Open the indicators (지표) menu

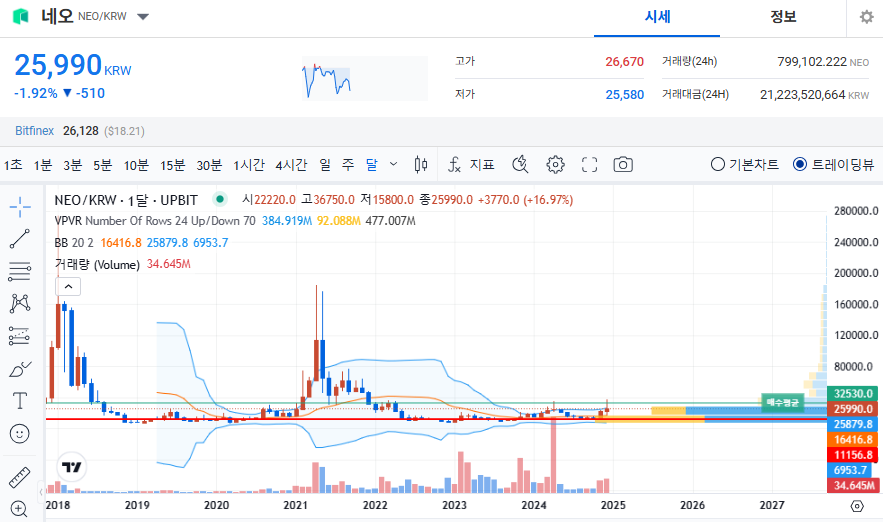[x=471, y=164]
